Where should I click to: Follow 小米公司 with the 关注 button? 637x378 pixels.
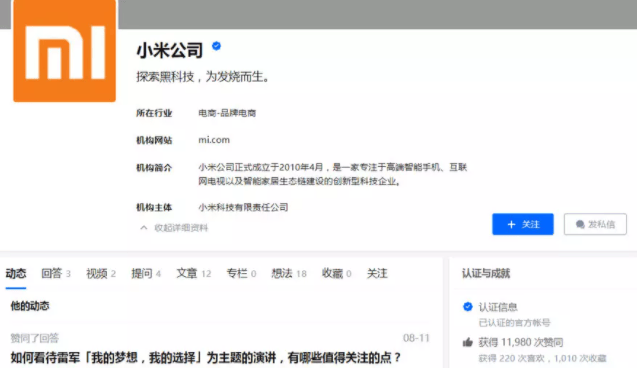(523, 224)
